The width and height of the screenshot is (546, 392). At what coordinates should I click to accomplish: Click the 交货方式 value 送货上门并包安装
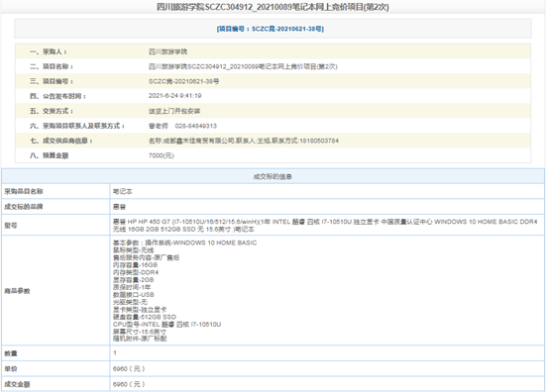coord(174,111)
